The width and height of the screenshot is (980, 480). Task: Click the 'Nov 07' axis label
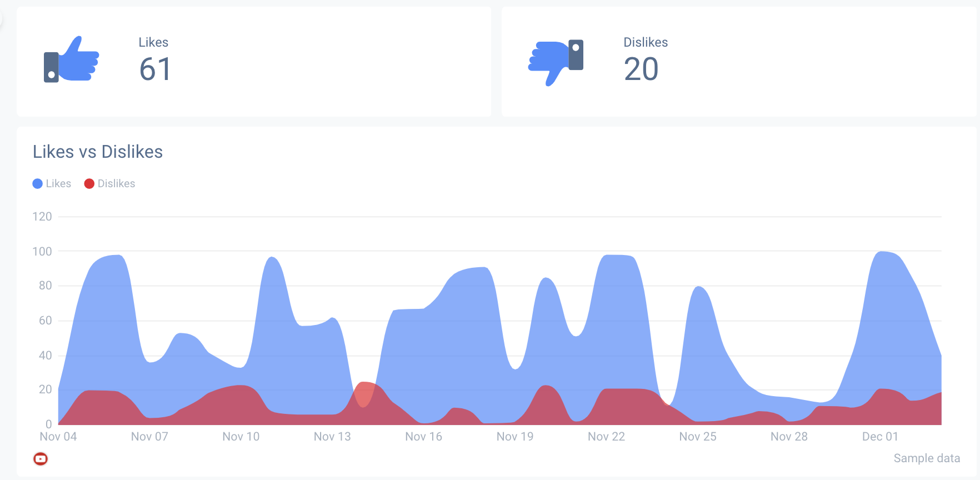[x=149, y=437]
